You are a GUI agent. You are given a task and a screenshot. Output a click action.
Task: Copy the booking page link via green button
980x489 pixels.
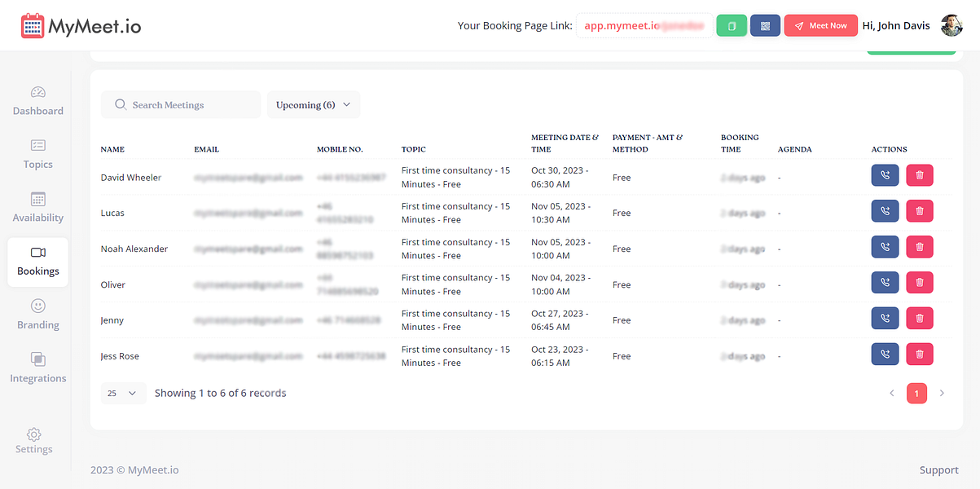(x=731, y=25)
